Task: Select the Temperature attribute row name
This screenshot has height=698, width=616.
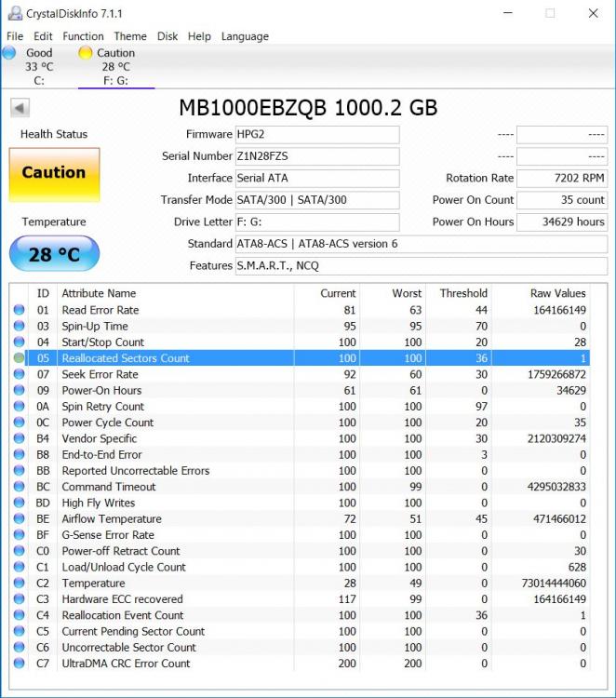Action: tap(93, 584)
